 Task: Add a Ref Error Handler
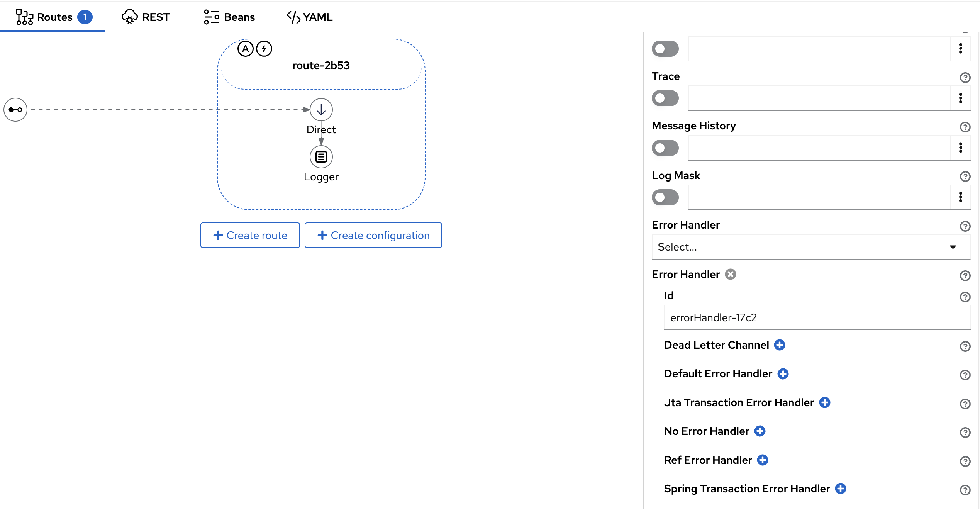coord(762,460)
